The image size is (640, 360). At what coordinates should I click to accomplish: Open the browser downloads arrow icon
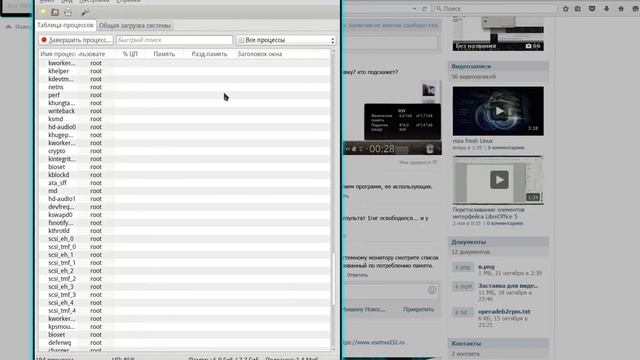pyautogui.click(x=607, y=9)
